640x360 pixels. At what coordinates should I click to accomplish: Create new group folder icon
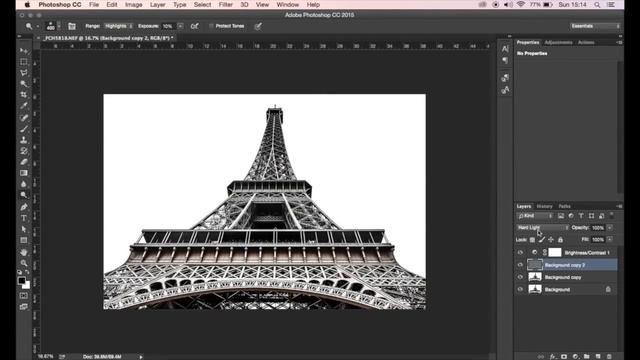tap(587, 356)
